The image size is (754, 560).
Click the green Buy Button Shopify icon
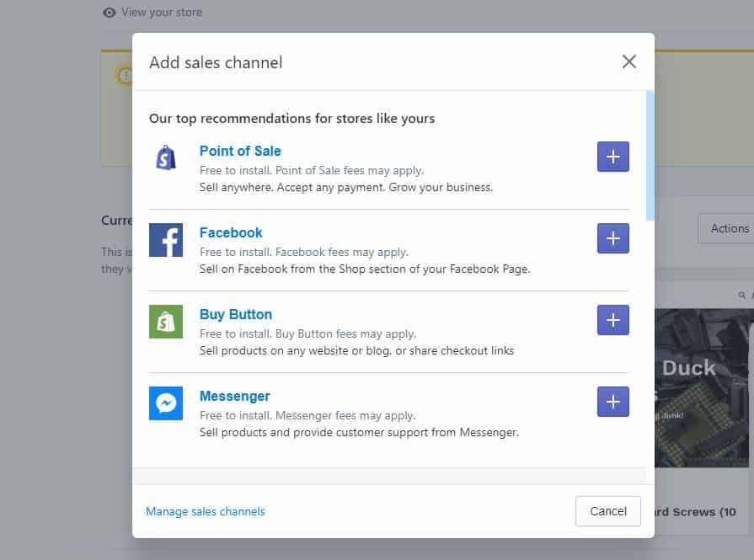[166, 322]
